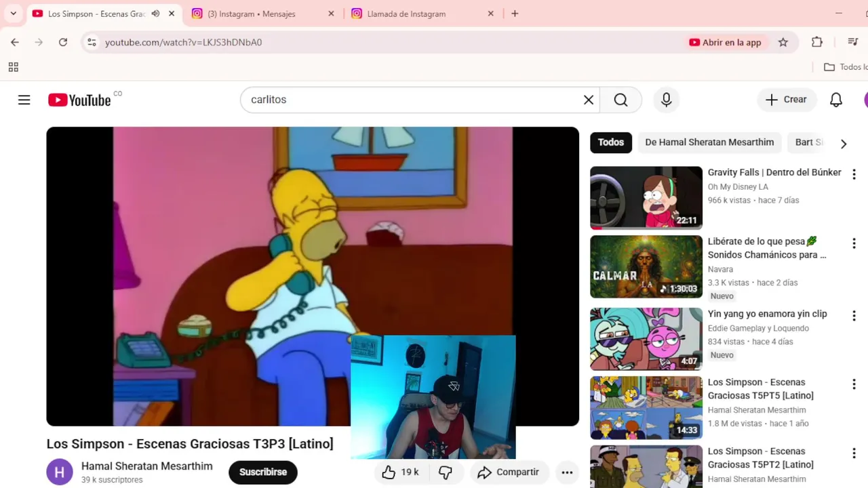868x488 pixels.
Task: Click the Suscribirse button
Action: point(263,472)
